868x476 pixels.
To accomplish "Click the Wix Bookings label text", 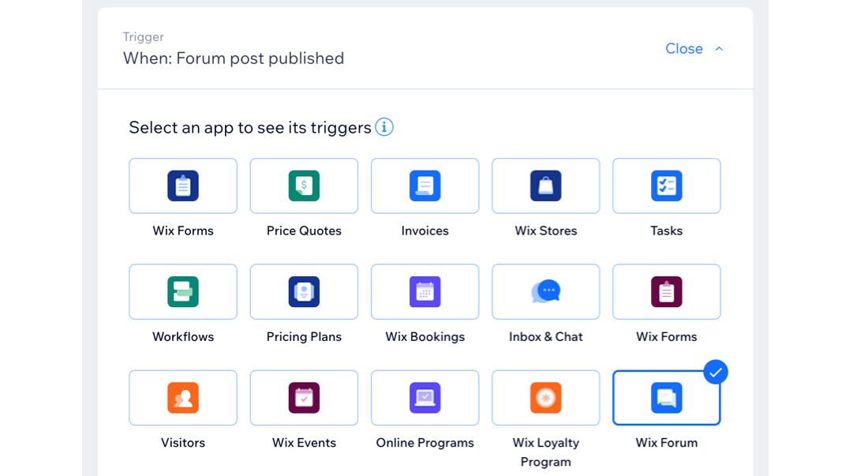I will tap(425, 336).
